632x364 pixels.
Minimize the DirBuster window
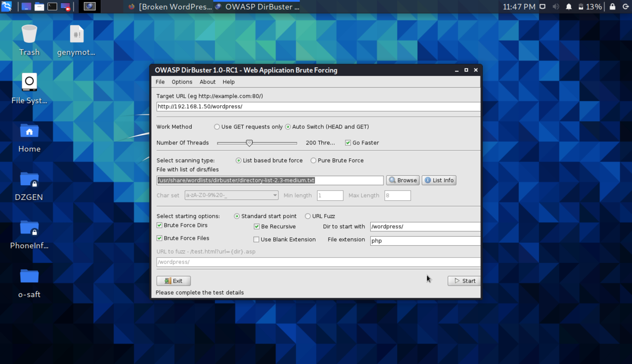pyautogui.click(x=457, y=70)
